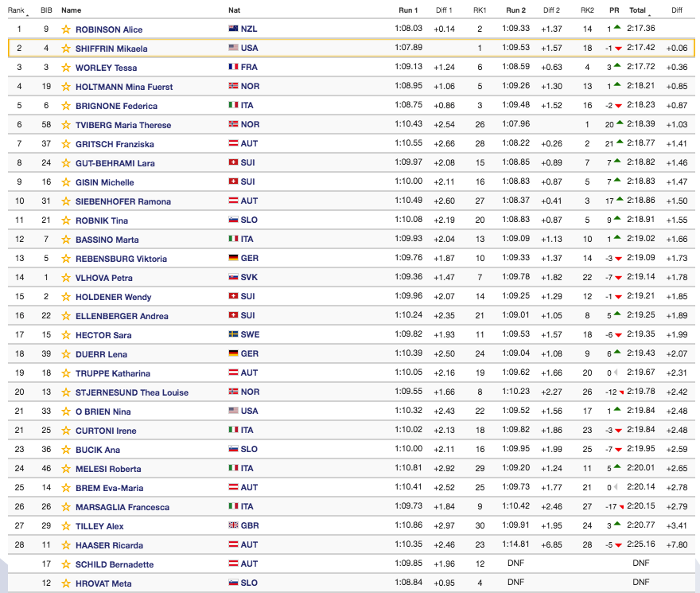The image size is (700, 593).
Task: Click the SVK nation code link
Action: coord(249,277)
